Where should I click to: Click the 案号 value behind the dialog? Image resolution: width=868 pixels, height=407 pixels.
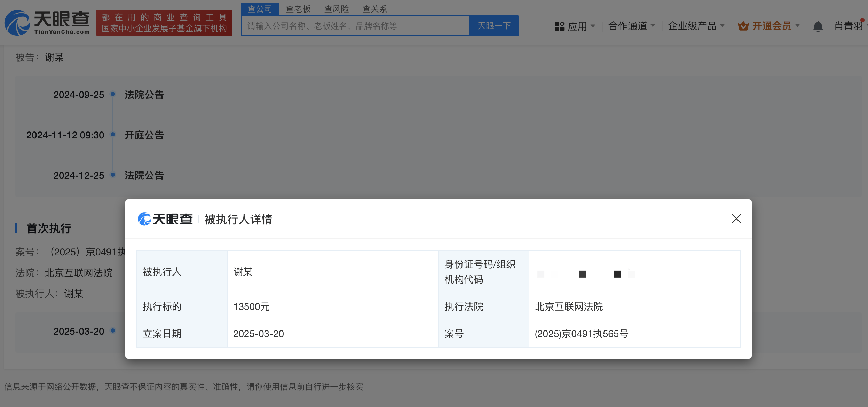click(x=88, y=252)
